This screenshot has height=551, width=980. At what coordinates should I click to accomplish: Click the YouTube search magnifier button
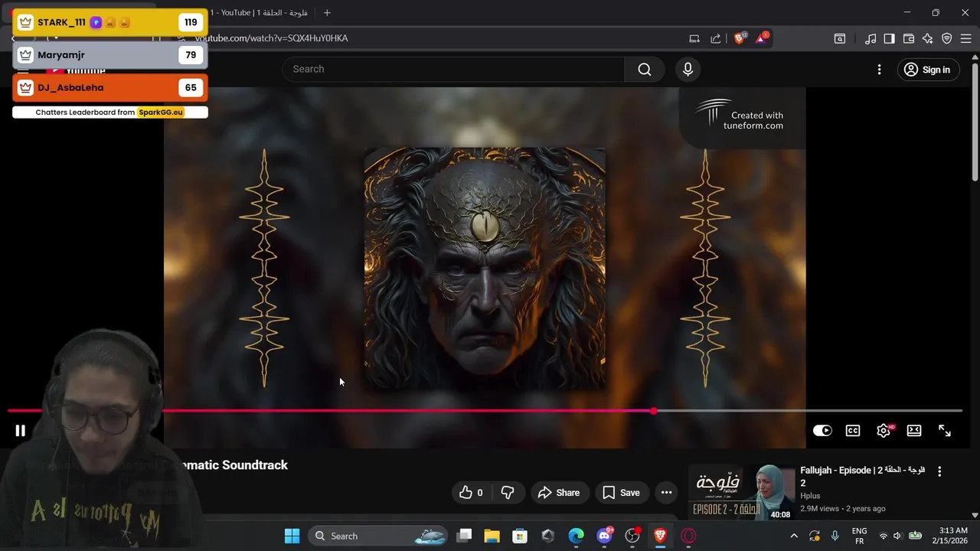(645, 70)
